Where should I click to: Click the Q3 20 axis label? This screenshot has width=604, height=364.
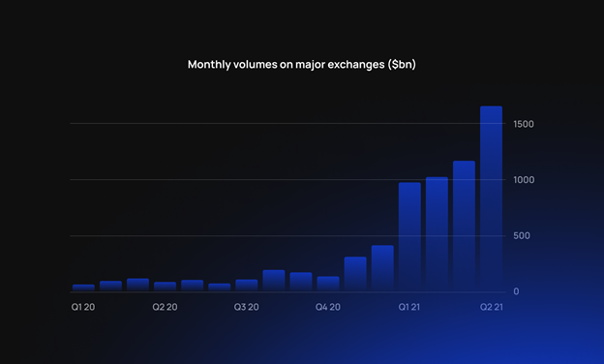247,307
